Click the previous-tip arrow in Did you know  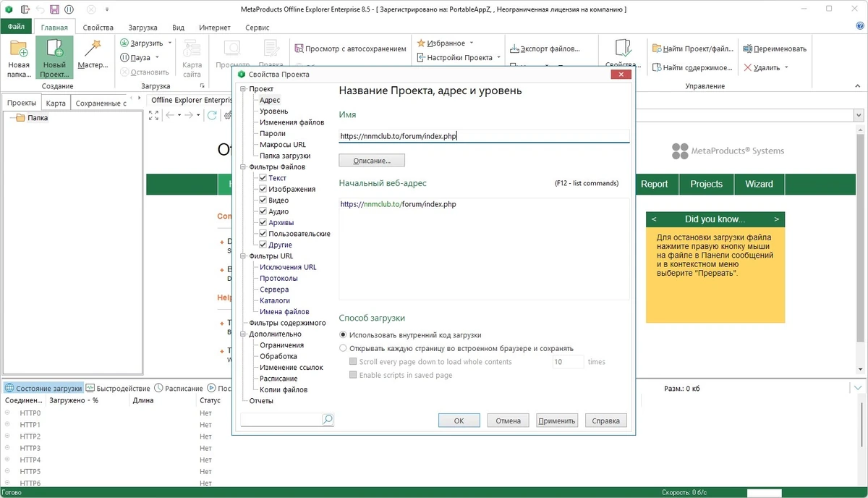coord(654,219)
